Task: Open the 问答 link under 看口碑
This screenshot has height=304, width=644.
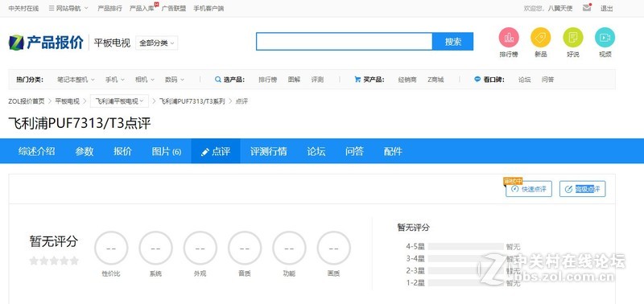Action: coord(548,80)
